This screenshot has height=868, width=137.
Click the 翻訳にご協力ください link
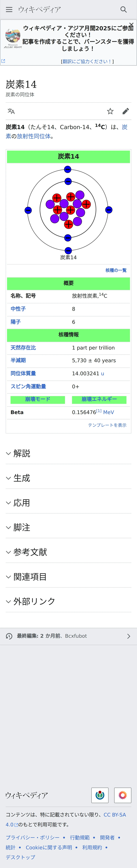87,61
